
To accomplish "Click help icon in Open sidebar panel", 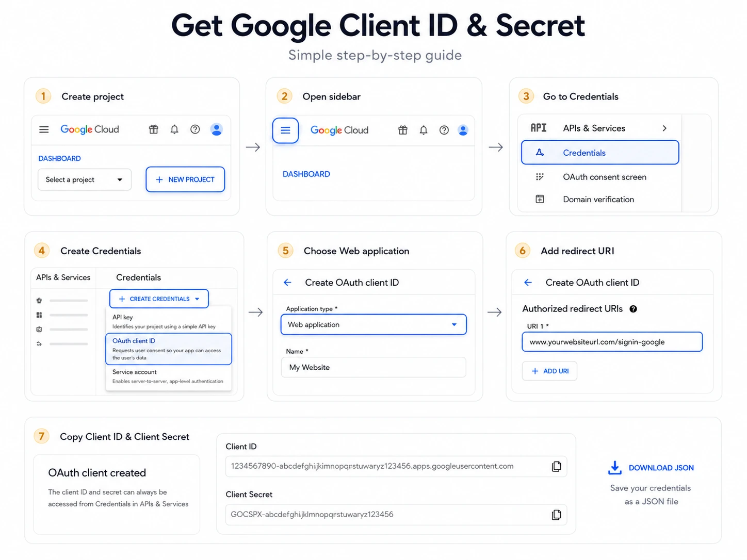I will (444, 130).
